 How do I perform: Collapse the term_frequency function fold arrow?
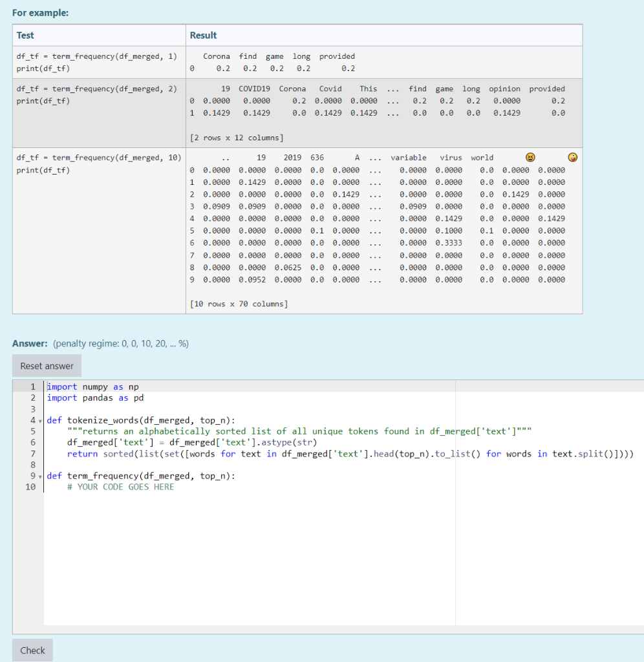41,476
